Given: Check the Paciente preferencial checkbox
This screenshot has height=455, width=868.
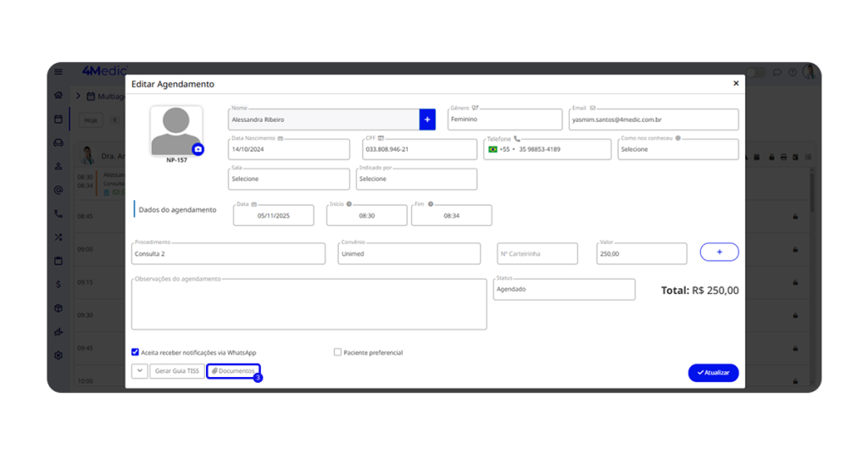Looking at the screenshot, I should [337, 352].
